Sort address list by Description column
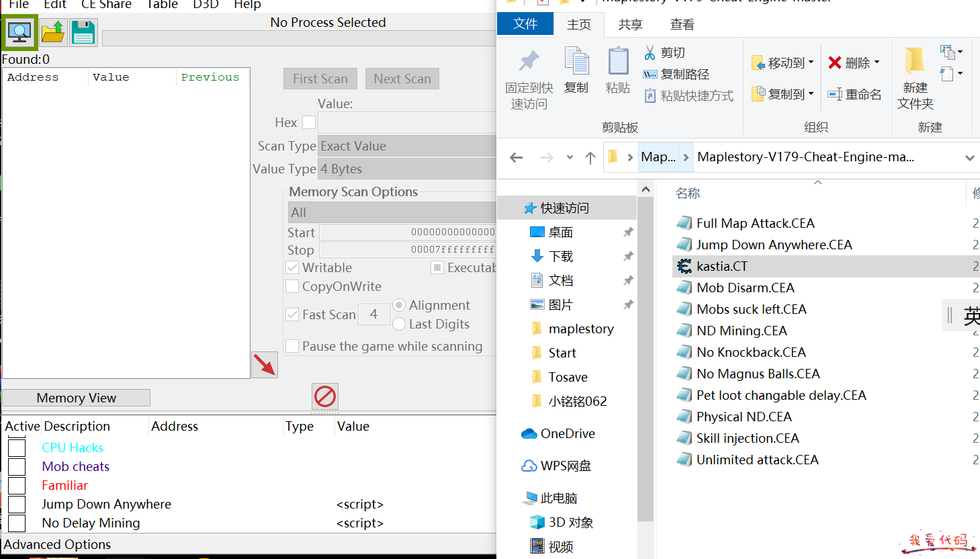This screenshot has width=980, height=559. click(77, 426)
